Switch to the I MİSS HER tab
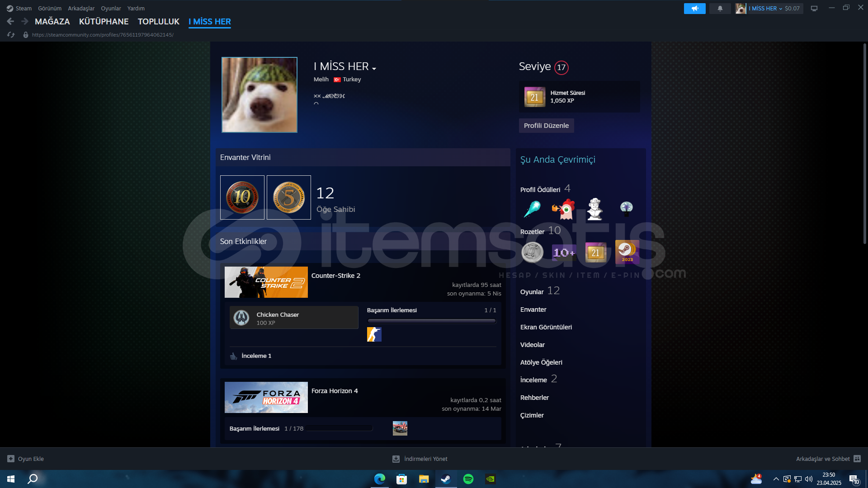The width and height of the screenshot is (868, 488). (x=210, y=21)
